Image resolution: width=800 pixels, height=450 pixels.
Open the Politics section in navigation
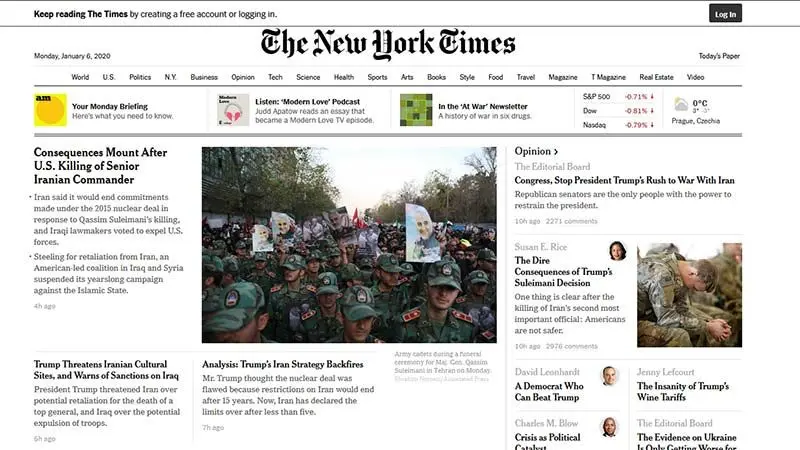click(x=140, y=77)
